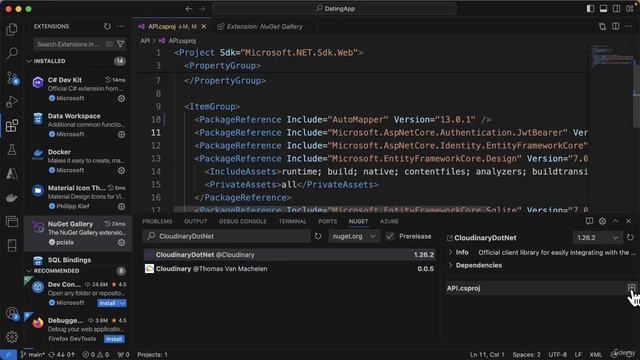This screenshot has width=640, height=360.
Task: Open the DatingApp command center search
Action: [x=335, y=9]
